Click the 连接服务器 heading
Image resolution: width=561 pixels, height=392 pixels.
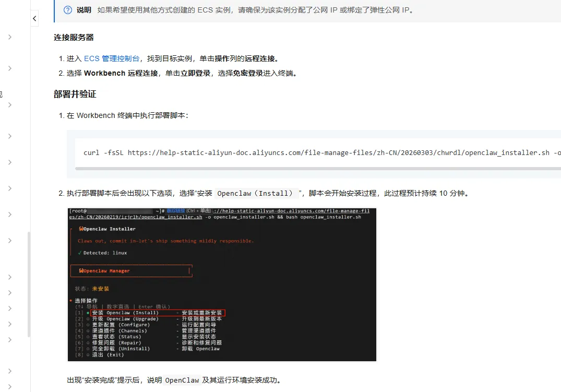click(74, 38)
